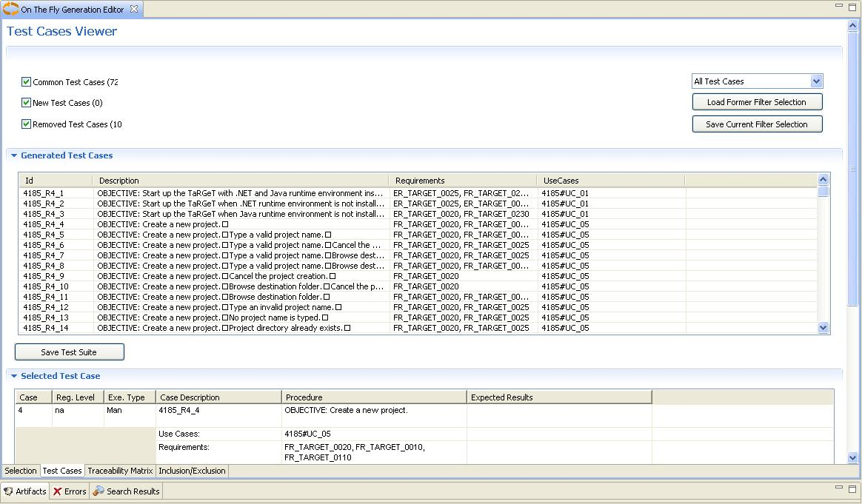Click Case Description column header

[x=218, y=397]
